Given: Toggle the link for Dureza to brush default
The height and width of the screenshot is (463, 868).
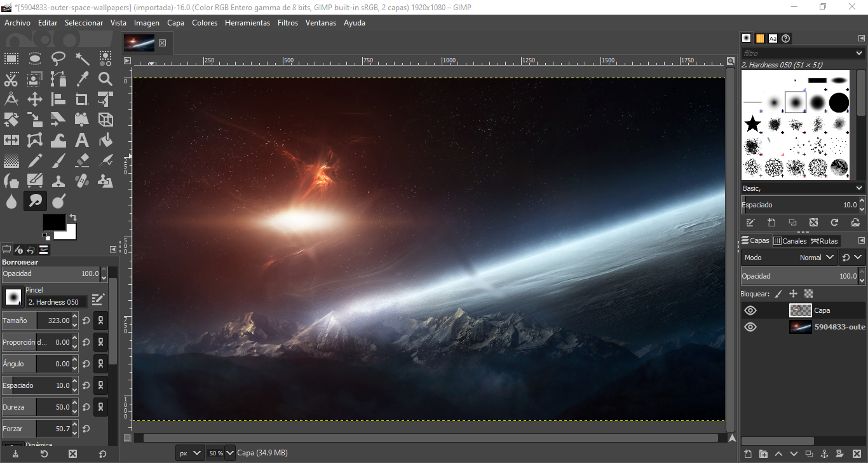Looking at the screenshot, I should [100, 407].
